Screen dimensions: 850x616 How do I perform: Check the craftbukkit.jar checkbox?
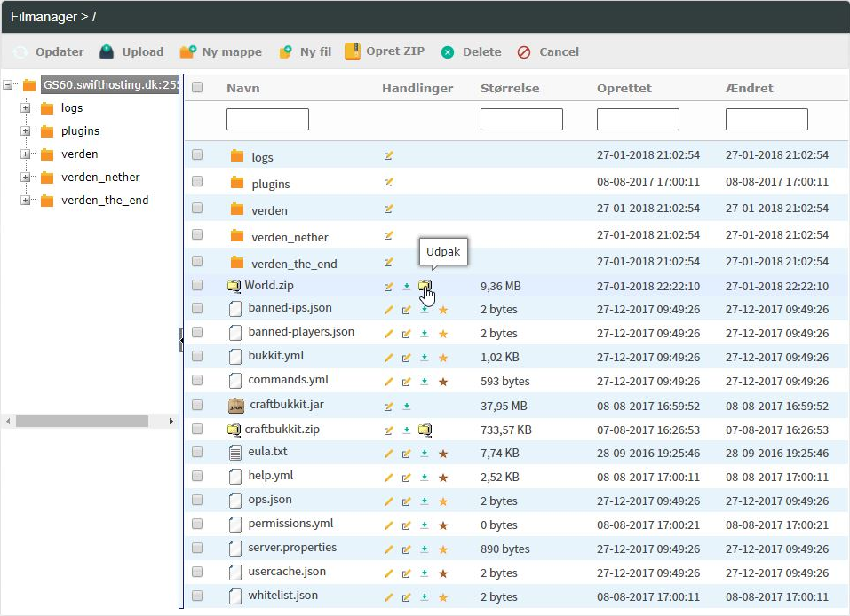pos(197,405)
